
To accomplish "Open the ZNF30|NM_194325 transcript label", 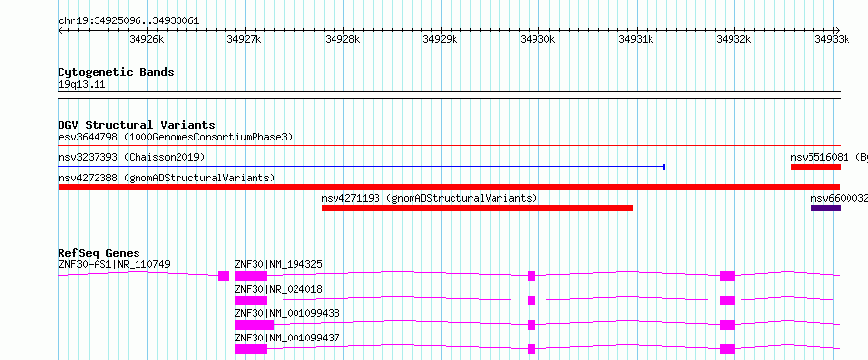I will coord(279,264).
